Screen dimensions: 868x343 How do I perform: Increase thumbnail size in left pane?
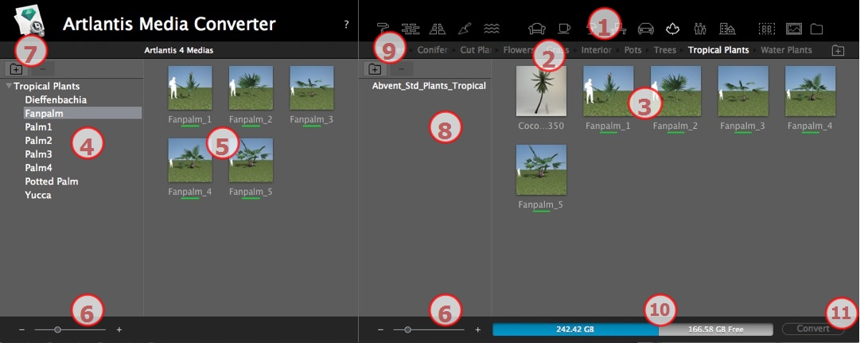119,329
